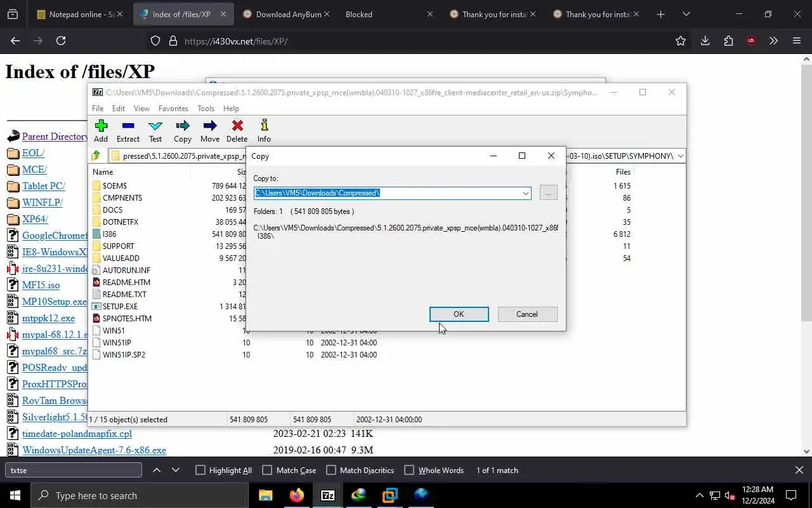
Task: Open the list all tabs dropdown
Action: point(686,14)
